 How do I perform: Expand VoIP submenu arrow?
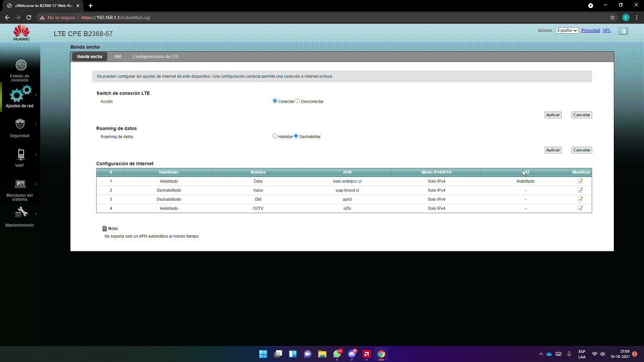36,154
